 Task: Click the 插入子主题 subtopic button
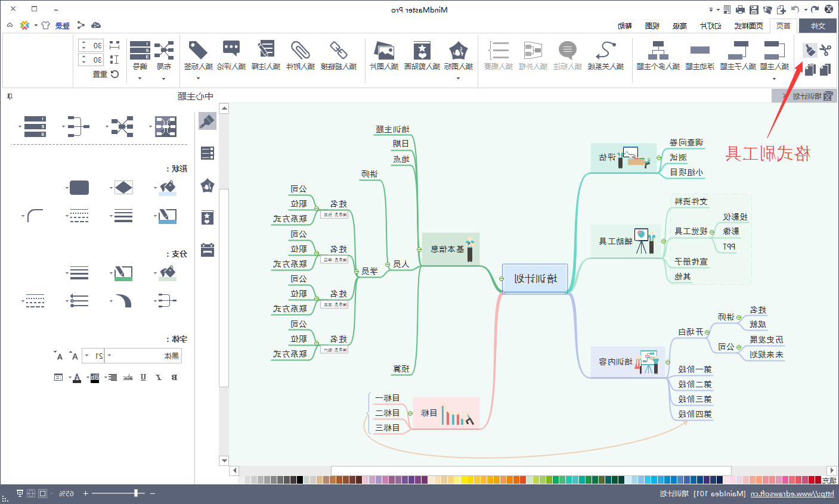point(738,55)
